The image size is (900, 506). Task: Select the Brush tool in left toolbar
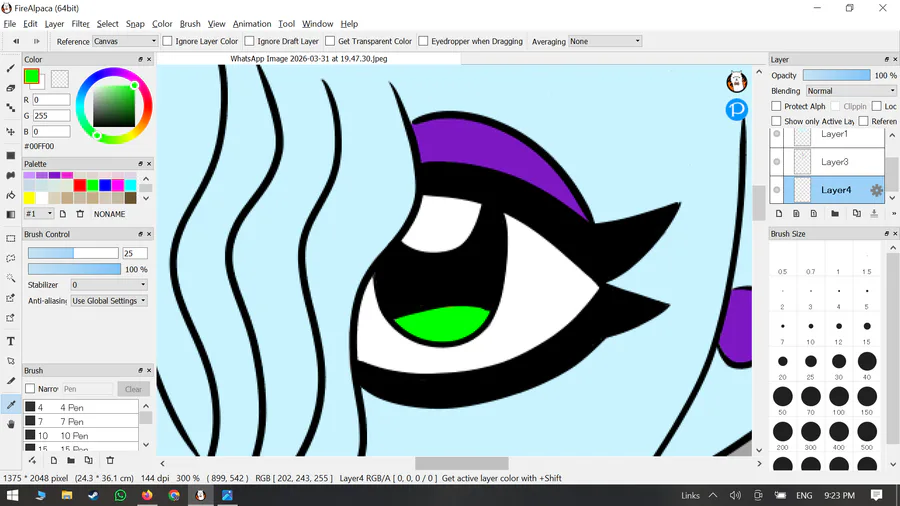click(x=10, y=68)
